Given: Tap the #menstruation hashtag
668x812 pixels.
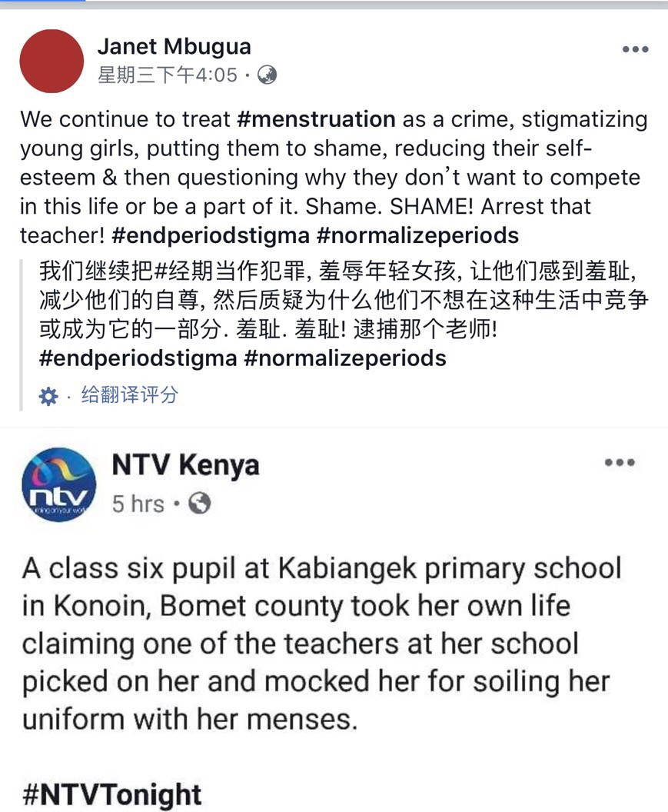Looking at the screenshot, I should [x=316, y=120].
